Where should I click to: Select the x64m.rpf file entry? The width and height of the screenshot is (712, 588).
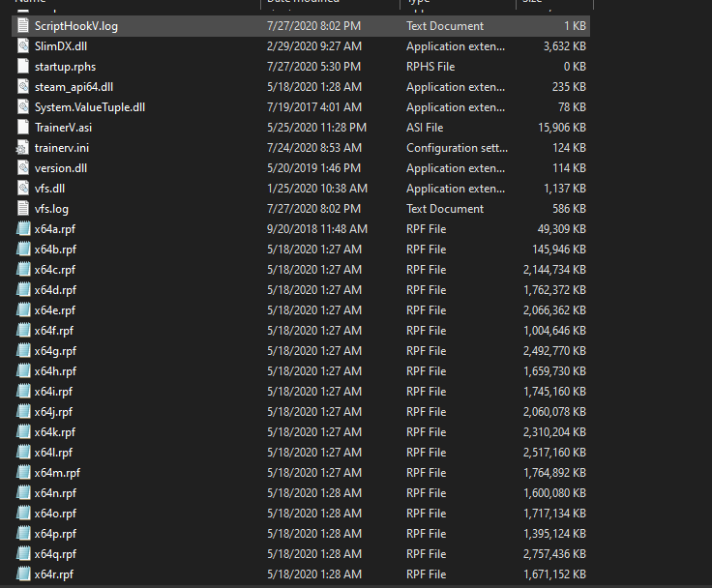[x=56, y=473]
